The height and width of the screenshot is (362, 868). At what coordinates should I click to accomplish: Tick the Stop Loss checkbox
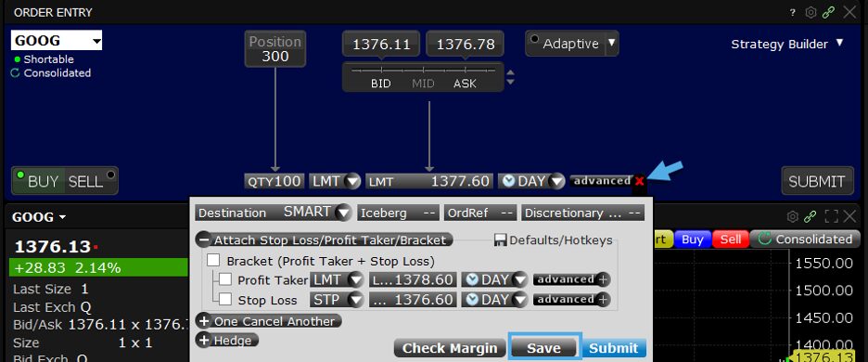pos(225,300)
